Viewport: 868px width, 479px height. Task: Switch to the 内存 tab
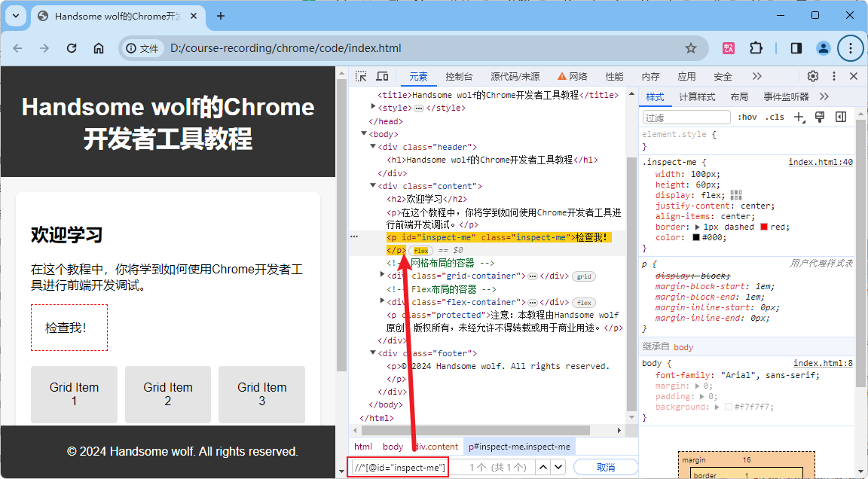click(650, 77)
